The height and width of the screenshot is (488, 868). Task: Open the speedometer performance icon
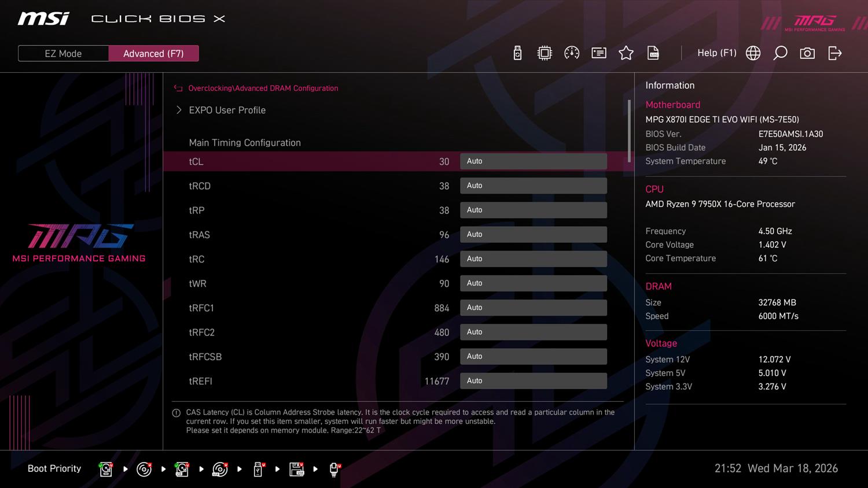click(572, 53)
